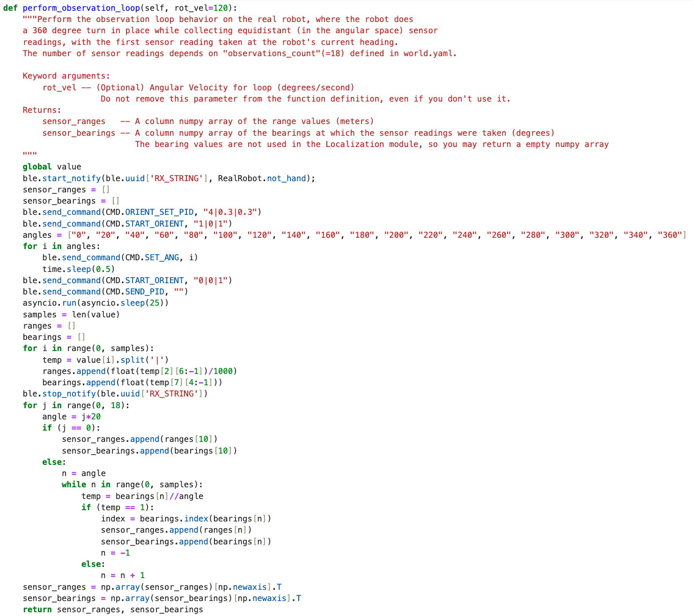This screenshot has width=693, height=616.
Task: Click the time.sleep(0.5) line
Action: 79,269
